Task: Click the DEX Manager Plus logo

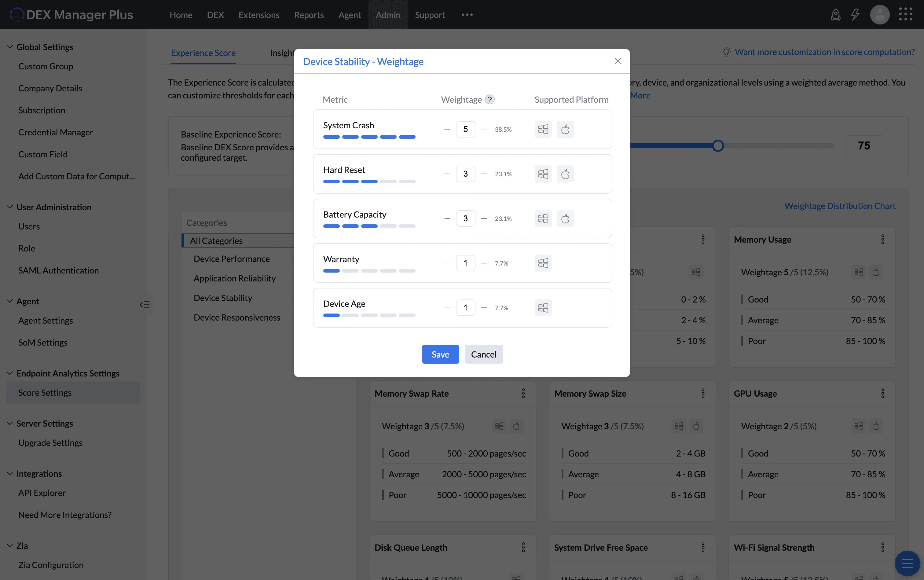Action: pos(71,15)
